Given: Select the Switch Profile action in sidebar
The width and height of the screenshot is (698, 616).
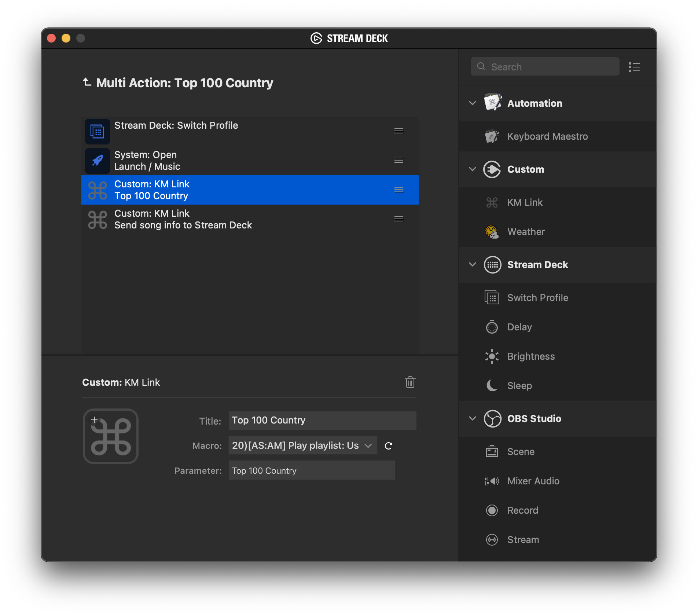Looking at the screenshot, I should 557,298.
